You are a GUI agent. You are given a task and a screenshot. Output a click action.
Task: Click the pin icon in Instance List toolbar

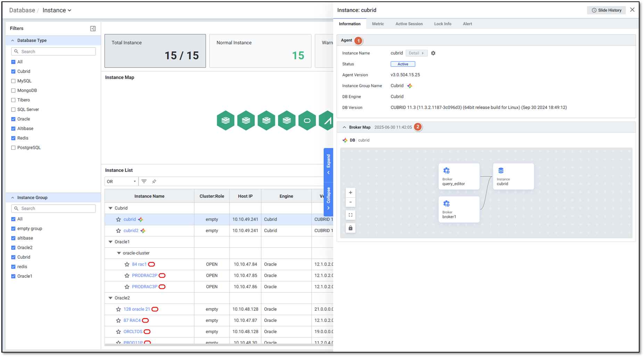pos(154,181)
